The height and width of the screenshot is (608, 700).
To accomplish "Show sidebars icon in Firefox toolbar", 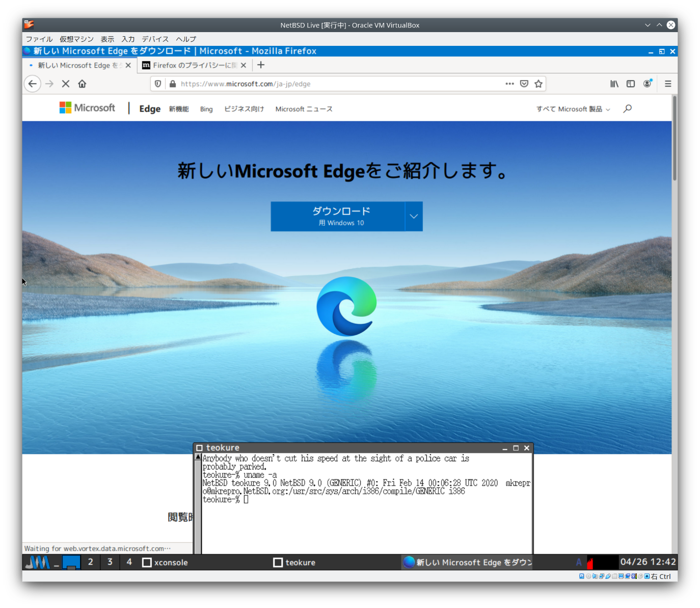I will coord(631,84).
